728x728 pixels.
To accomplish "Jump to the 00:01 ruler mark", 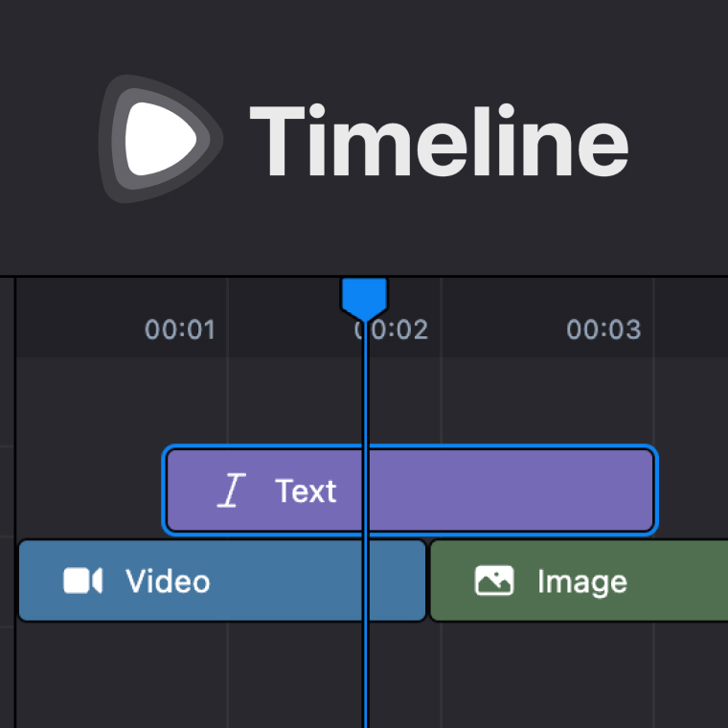I will pos(180,330).
